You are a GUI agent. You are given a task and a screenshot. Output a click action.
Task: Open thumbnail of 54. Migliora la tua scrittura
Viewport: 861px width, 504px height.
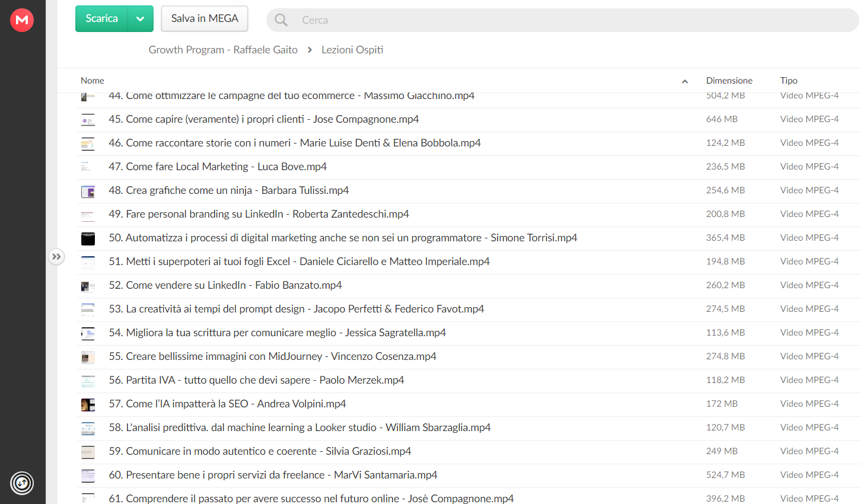[x=88, y=334]
